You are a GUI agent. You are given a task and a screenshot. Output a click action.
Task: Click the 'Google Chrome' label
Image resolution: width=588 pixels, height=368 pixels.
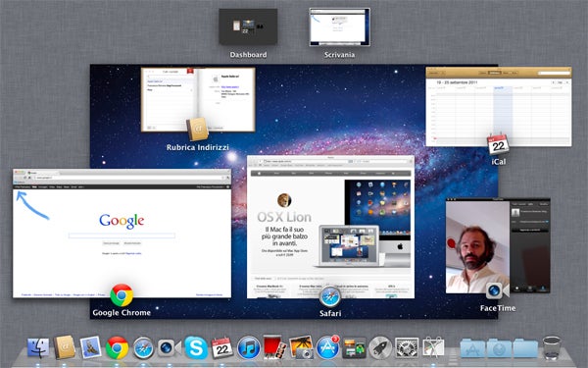click(x=122, y=312)
